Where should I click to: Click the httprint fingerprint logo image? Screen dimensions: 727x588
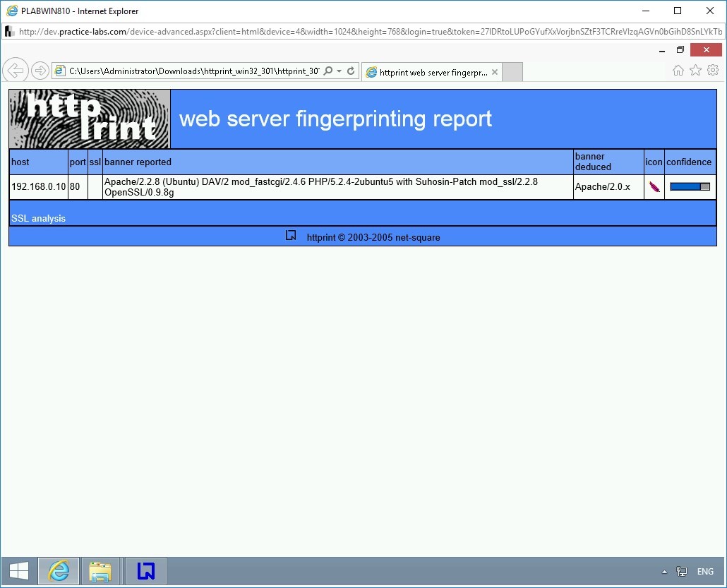click(x=90, y=119)
